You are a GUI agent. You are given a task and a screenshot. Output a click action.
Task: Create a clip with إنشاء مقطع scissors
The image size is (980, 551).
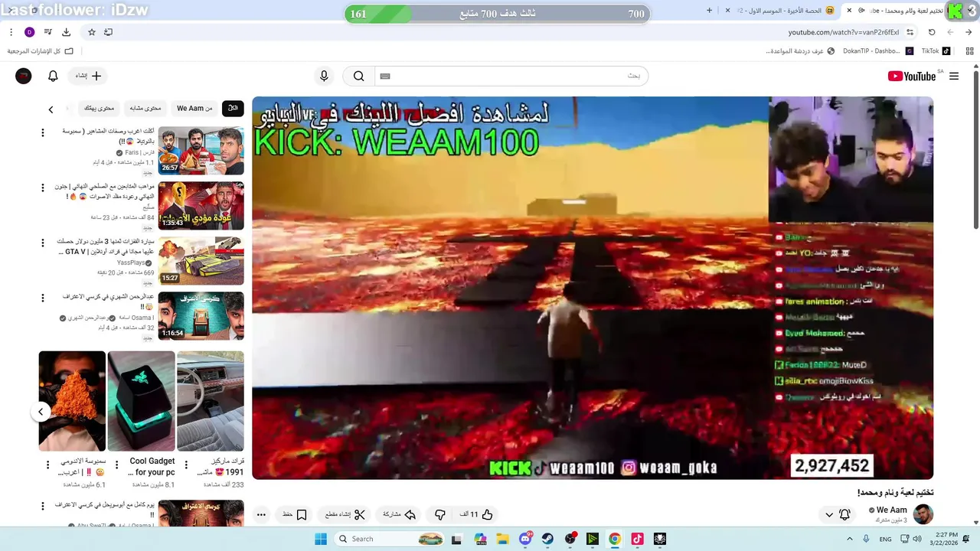[345, 514]
